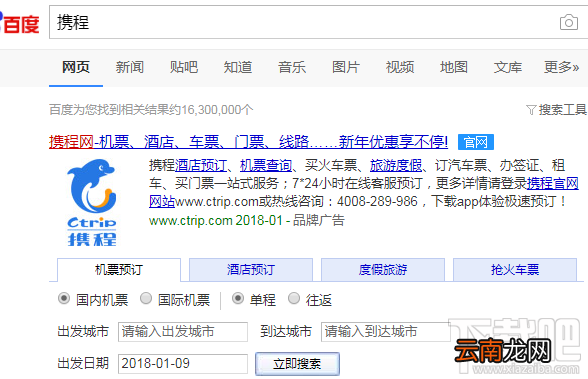The image size is (588, 379).
Task: Open the 携程网 result title link
Action: click(x=248, y=142)
